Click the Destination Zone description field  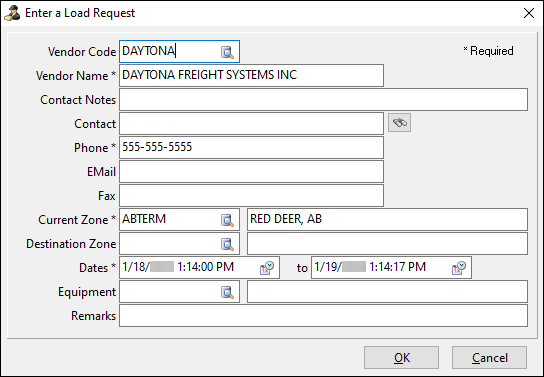(x=387, y=243)
